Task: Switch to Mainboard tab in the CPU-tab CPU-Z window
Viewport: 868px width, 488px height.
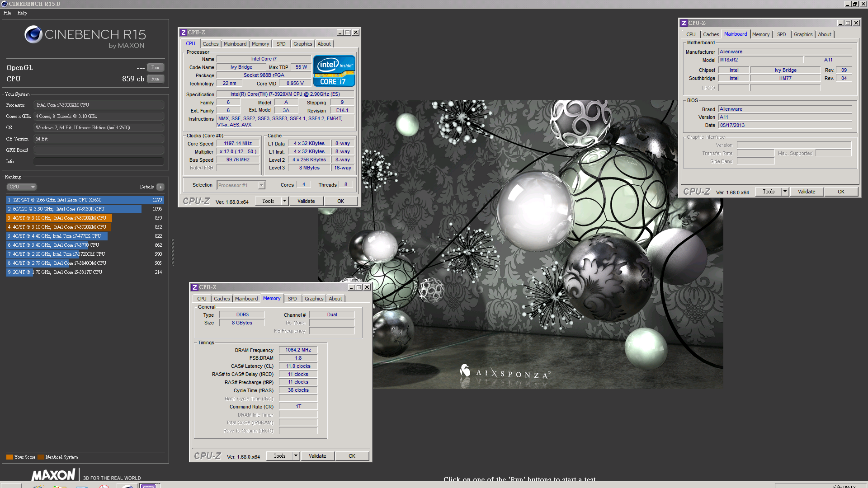Action: pos(235,44)
